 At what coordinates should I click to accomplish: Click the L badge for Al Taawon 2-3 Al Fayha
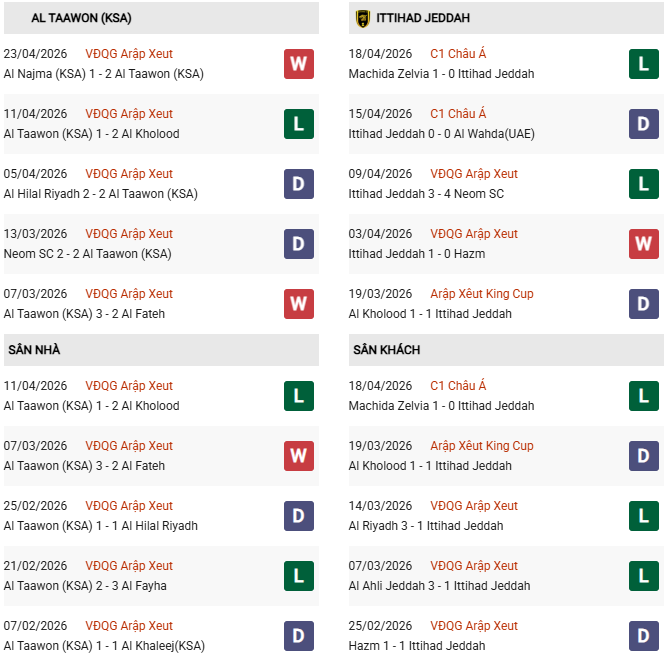[x=299, y=576]
